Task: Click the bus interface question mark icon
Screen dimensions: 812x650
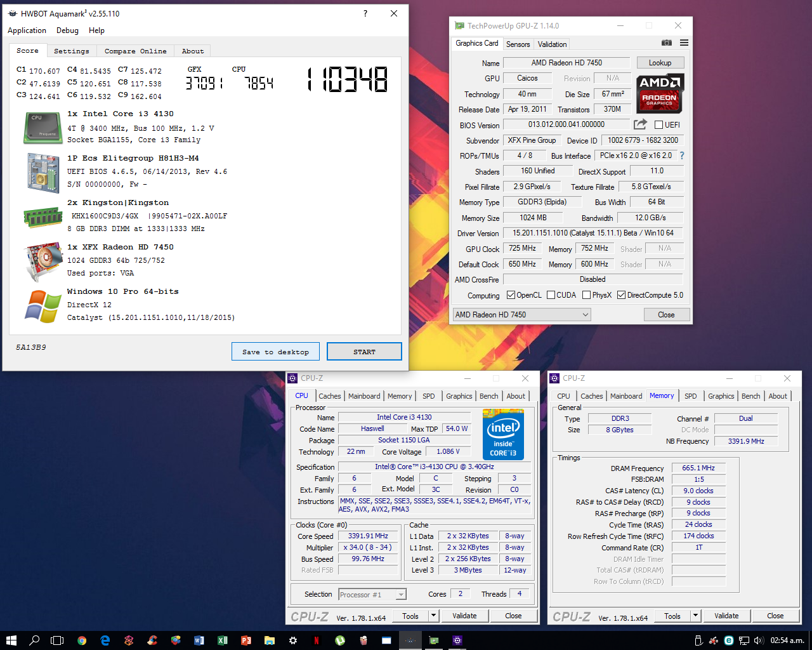Action: (x=682, y=156)
